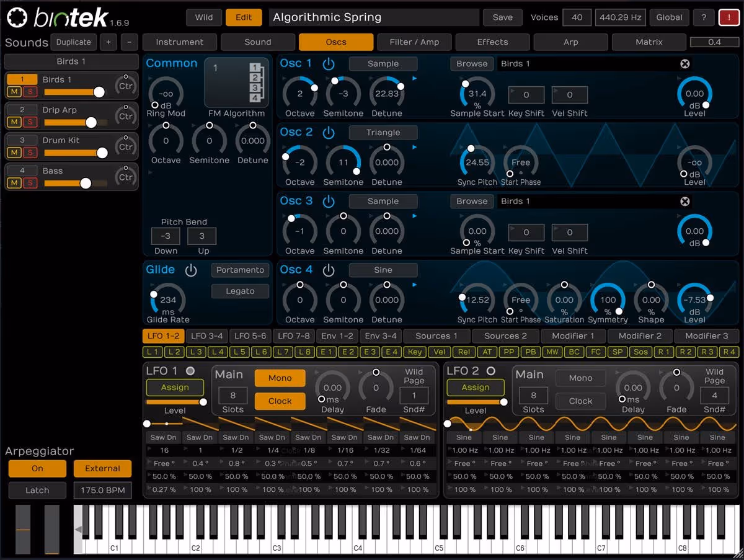
Task: Adjust the Birds 1 volume slider
Action: coord(74,92)
